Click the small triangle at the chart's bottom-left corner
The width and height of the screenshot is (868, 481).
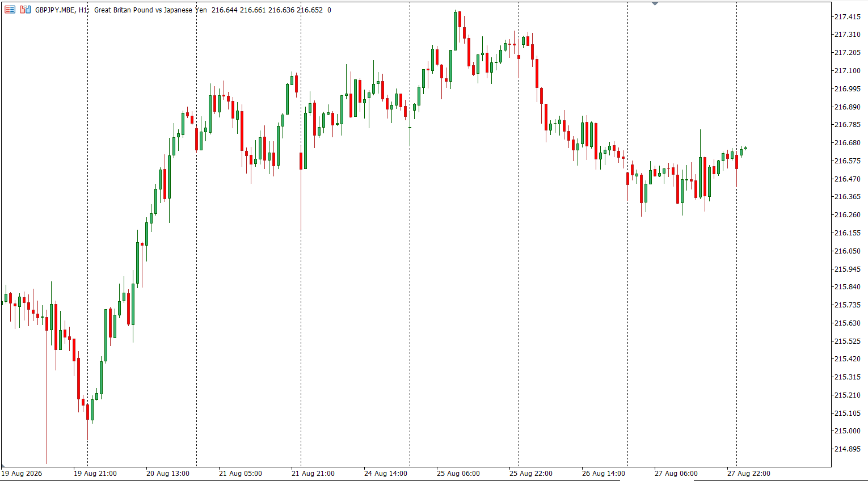[x=3, y=466]
